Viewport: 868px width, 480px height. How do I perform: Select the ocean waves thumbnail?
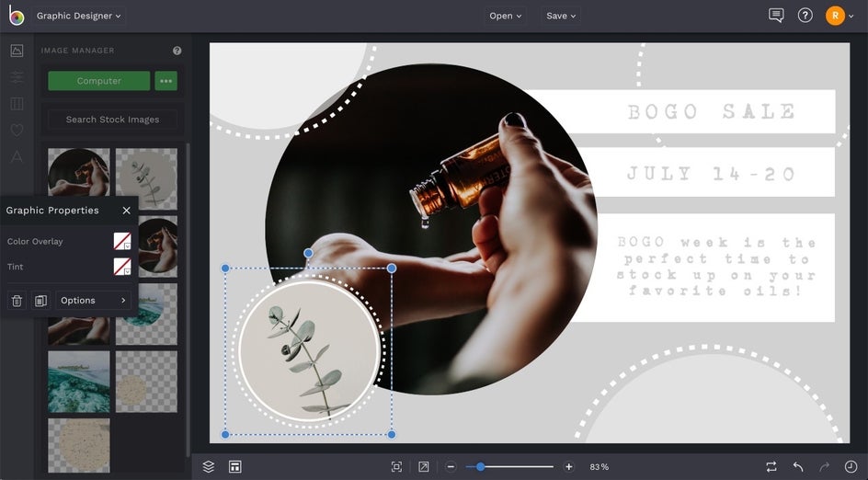pos(78,382)
